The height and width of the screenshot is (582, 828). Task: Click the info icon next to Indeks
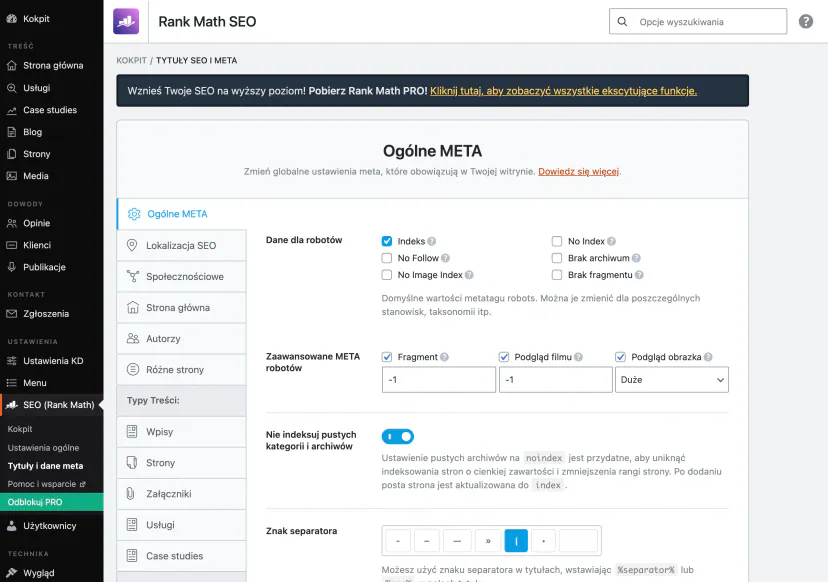(x=431, y=241)
